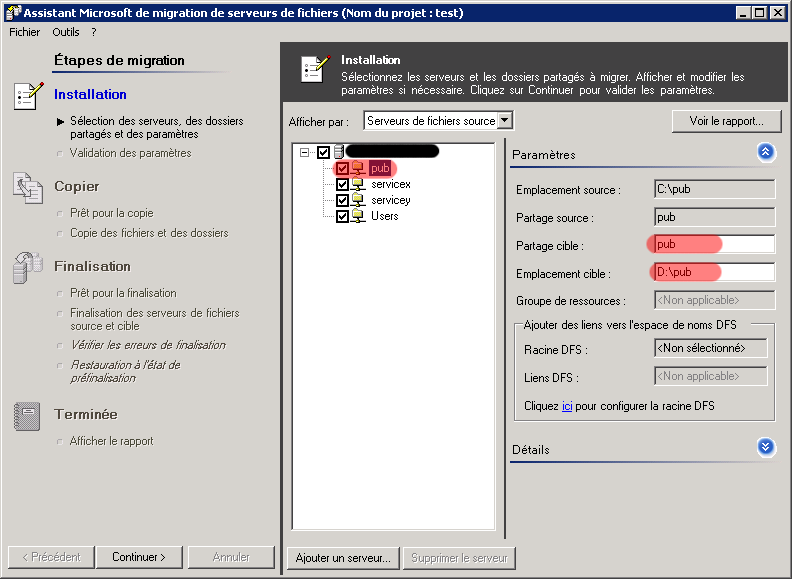Viewport: 792px width, 579px height.
Task: Select the servicey tree item label
Action: [x=391, y=201]
